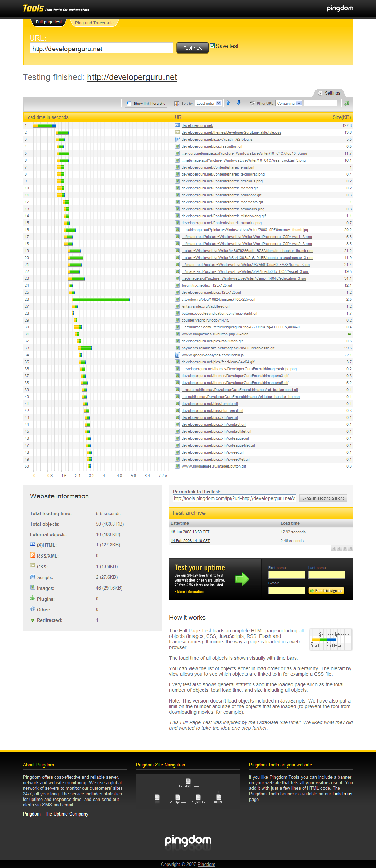Open the 18 Jun 2008 archived test
This screenshot has width=376, height=868.
[x=190, y=532]
